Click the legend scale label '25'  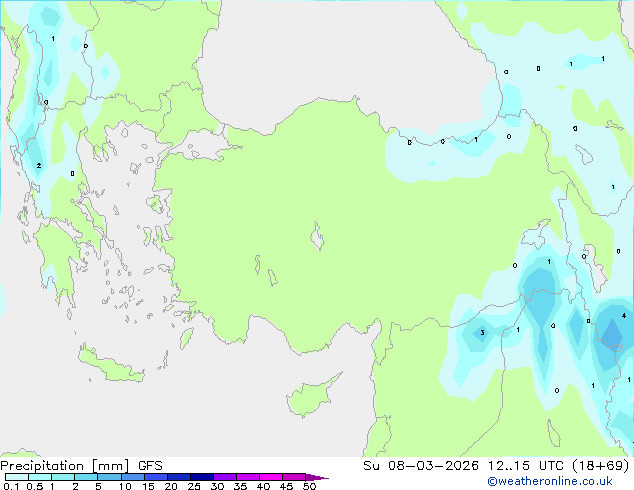194,486
